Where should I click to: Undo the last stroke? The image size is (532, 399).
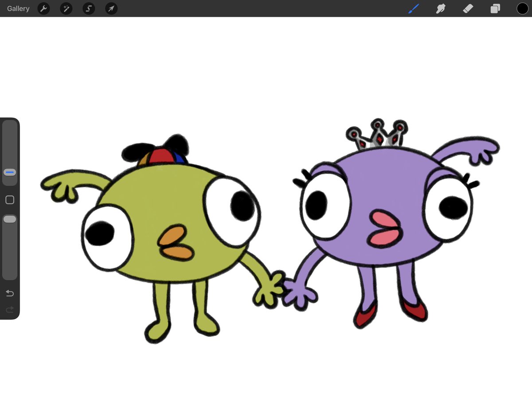(x=10, y=293)
